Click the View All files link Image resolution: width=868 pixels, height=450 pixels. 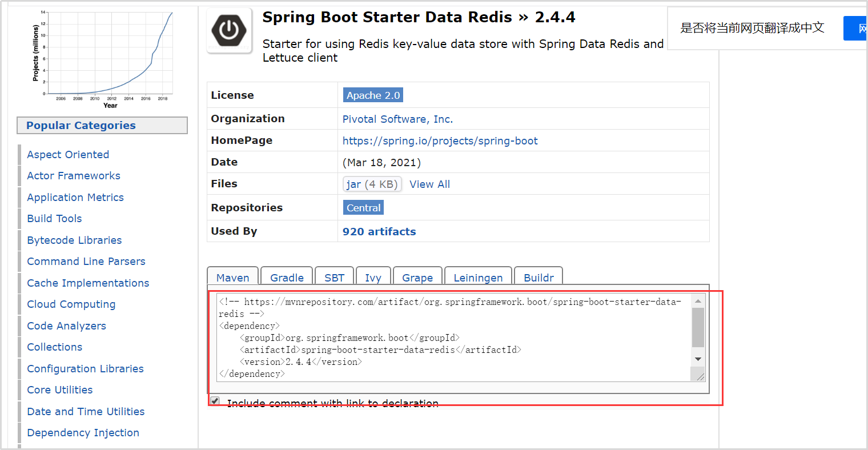coord(429,184)
